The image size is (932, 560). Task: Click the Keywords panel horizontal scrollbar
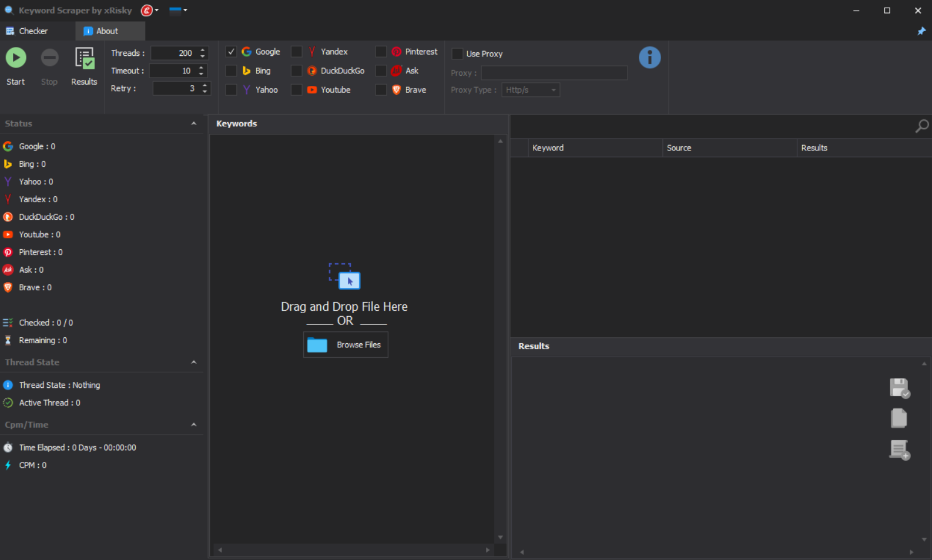[x=353, y=550]
